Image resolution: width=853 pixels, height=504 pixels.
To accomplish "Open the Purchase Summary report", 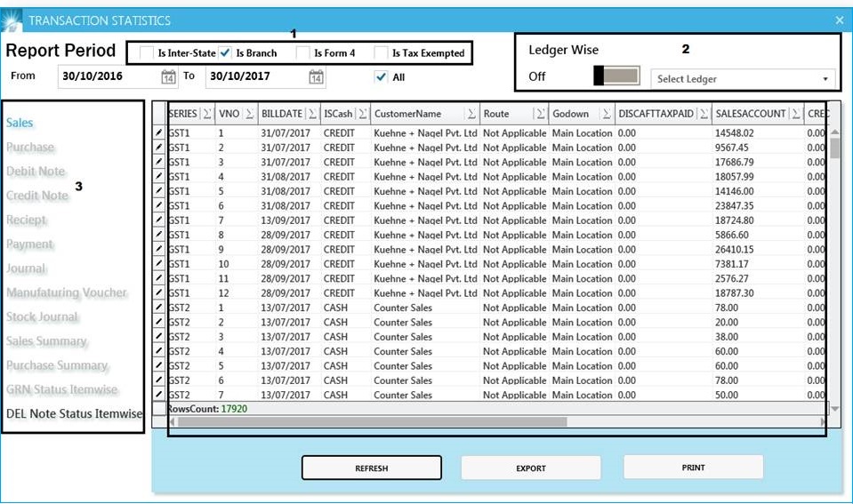I will pyautogui.click(x=57, y=365).
